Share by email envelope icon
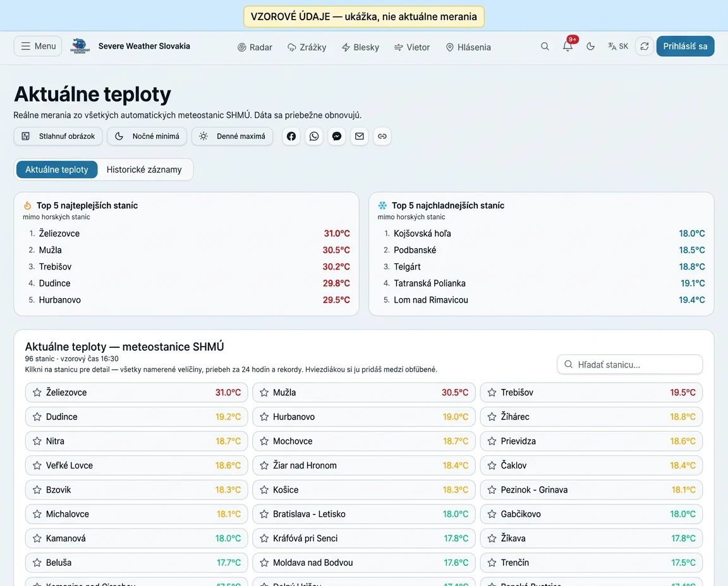 360,136
